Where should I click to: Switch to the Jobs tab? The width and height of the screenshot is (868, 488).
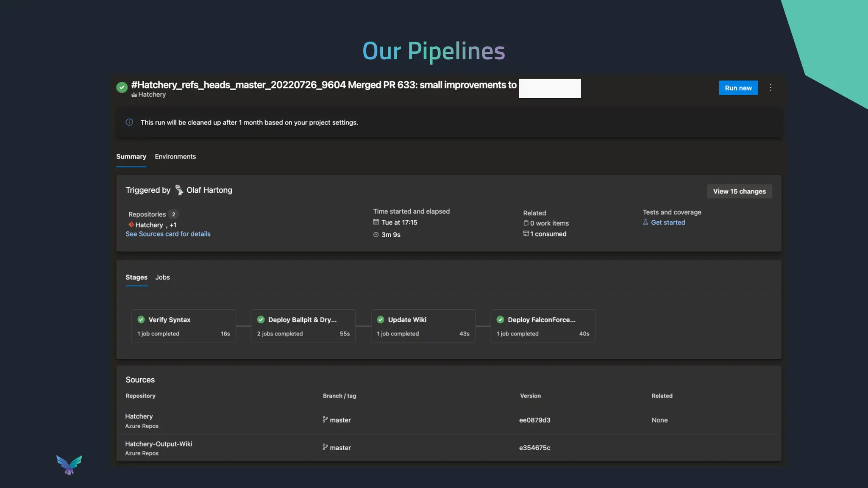point(162,277)
